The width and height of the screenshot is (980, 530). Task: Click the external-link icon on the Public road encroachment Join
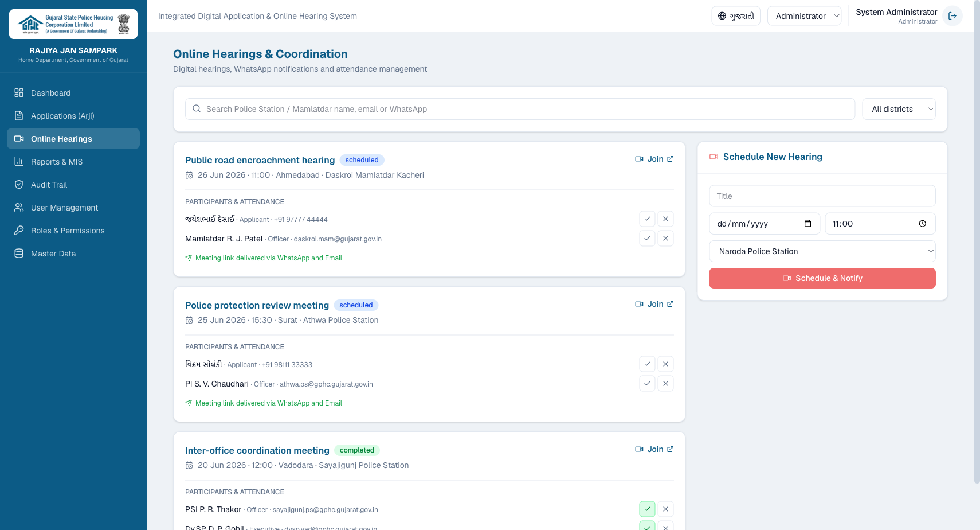pos(671,159)
